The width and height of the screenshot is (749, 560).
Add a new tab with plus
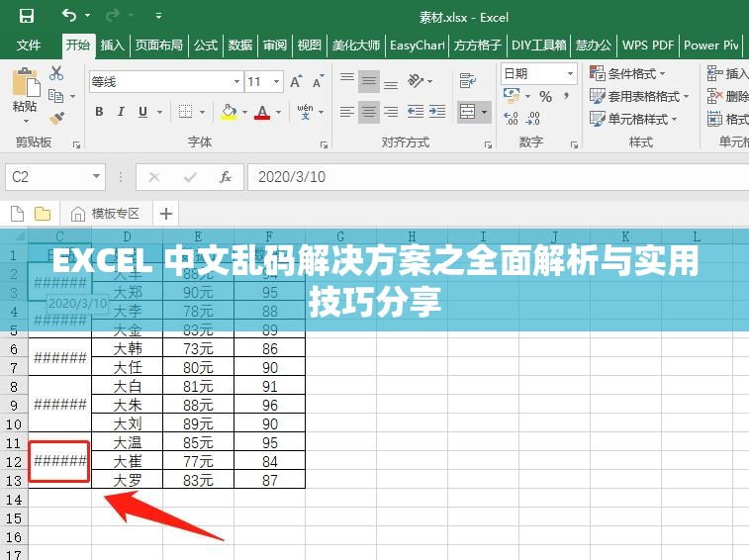[166, 214]
